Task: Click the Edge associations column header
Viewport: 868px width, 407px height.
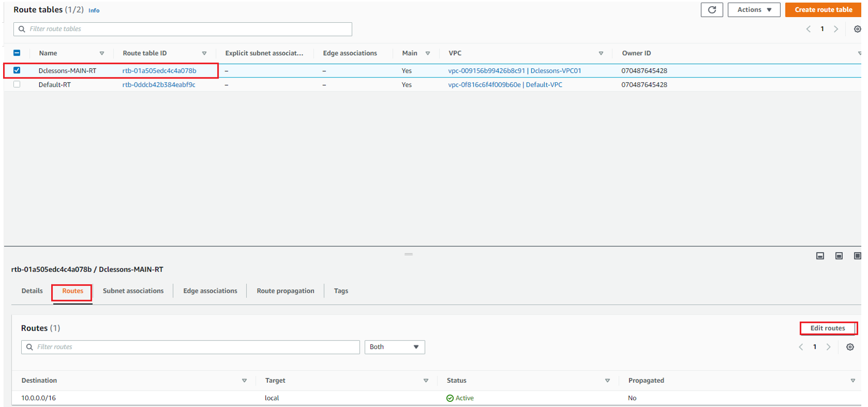Action: pos(350,53)
